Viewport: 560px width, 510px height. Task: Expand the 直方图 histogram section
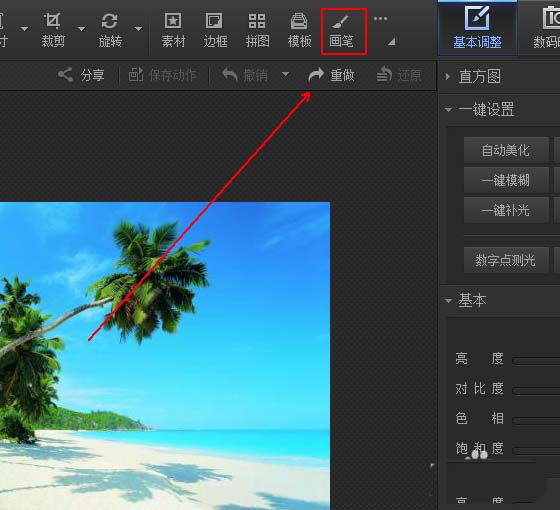[448, 76]
